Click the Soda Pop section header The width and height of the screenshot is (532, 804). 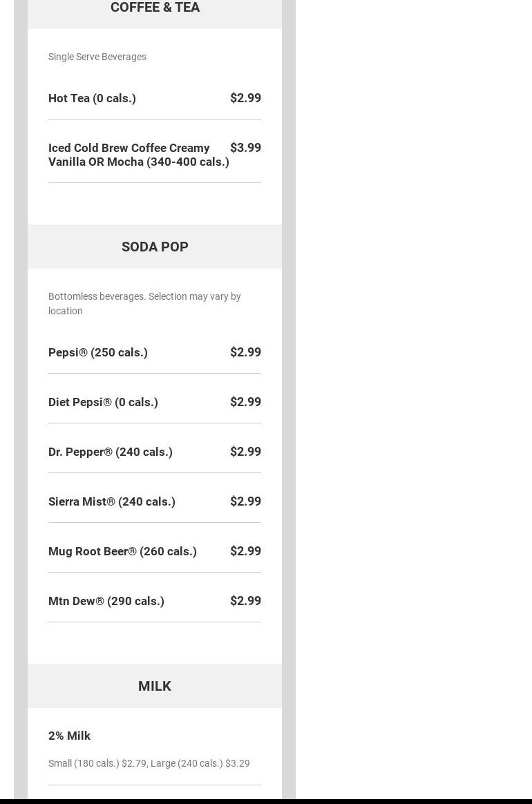click(155, 247)
